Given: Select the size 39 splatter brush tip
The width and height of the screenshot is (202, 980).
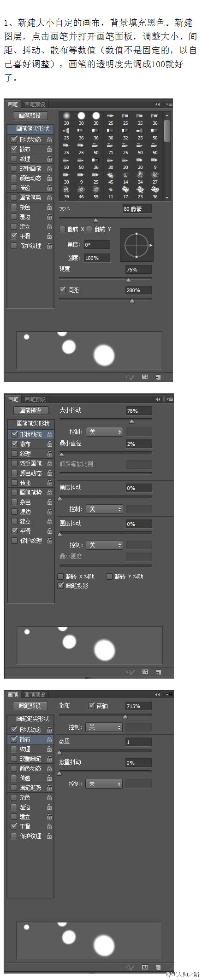Looking at the screenshot, I should (66, 190).
